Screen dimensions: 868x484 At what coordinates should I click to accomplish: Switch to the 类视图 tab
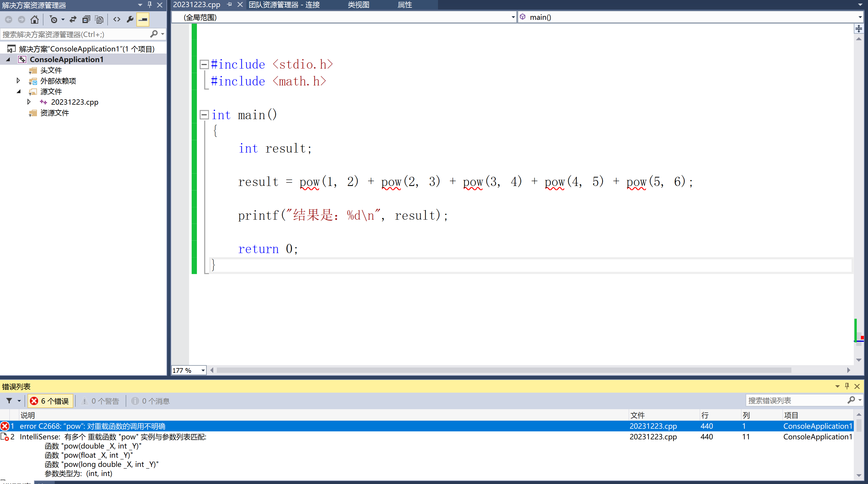(358, 5)
